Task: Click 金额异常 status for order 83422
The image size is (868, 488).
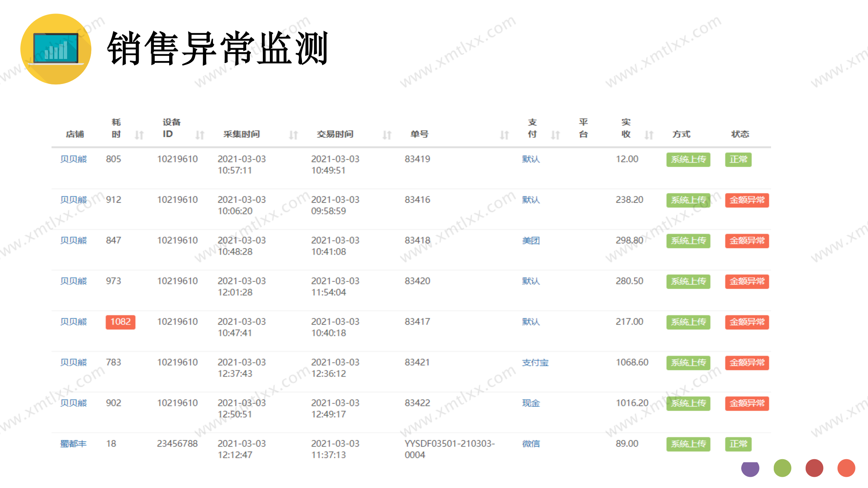Action: tap(747, 404)
